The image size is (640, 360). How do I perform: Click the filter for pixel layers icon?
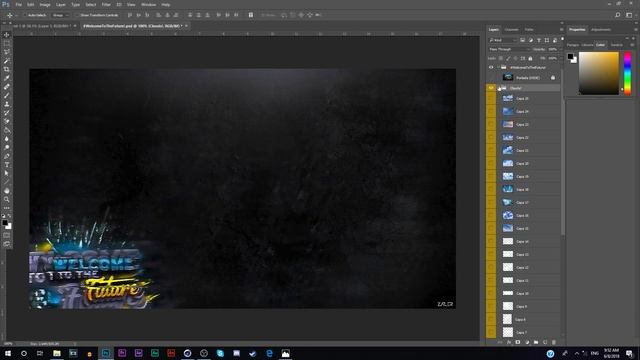522,40
